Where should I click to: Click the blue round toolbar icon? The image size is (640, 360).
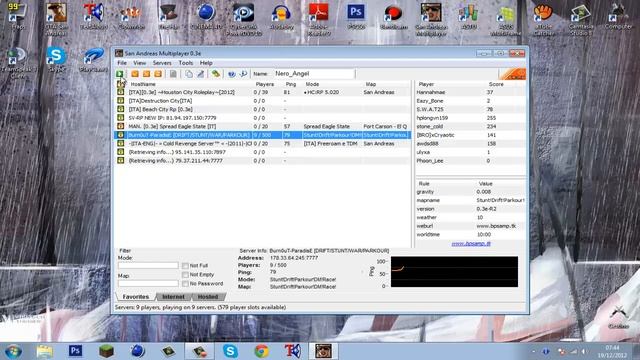pyautogui.click(x=231, y=74)
